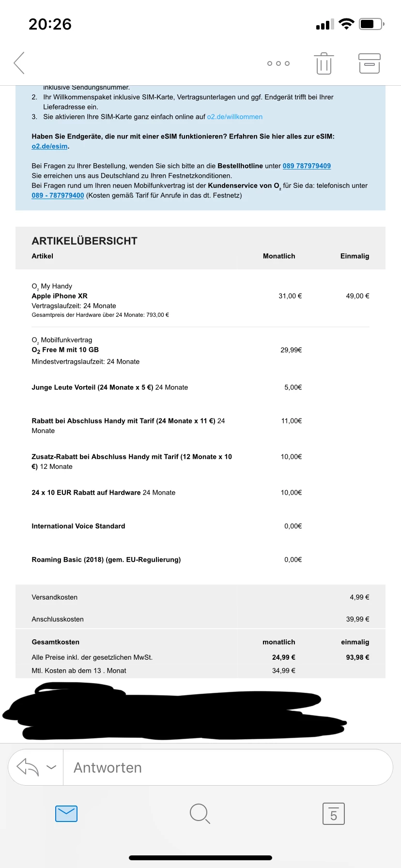401x868 pixels.
Task: Tap the back chevron arrow
Action: (19, 63)
